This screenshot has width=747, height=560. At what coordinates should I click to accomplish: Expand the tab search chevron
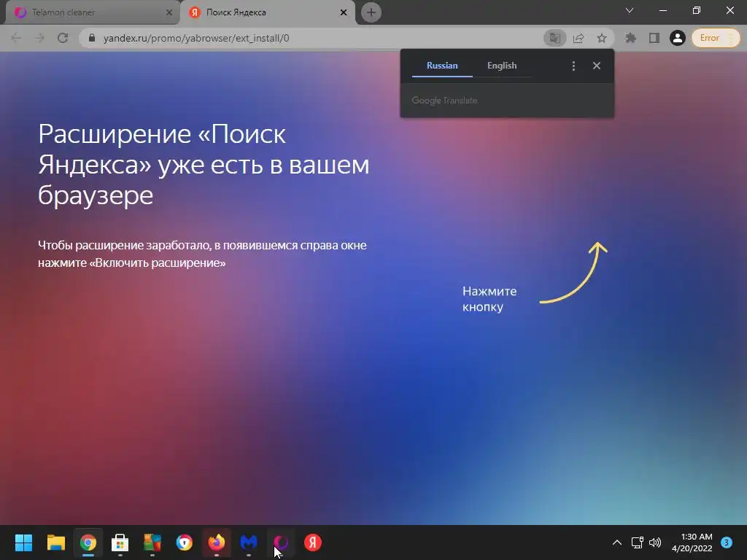coord(630,10)
